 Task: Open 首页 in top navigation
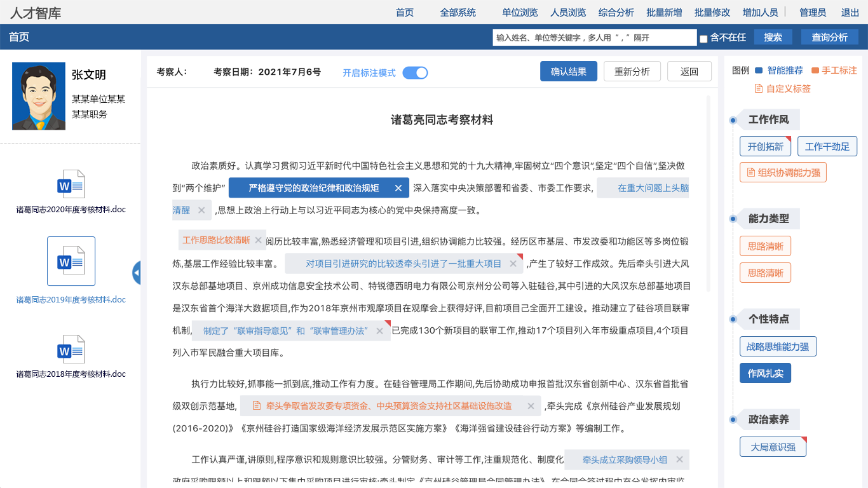click(x=405, y=13)
